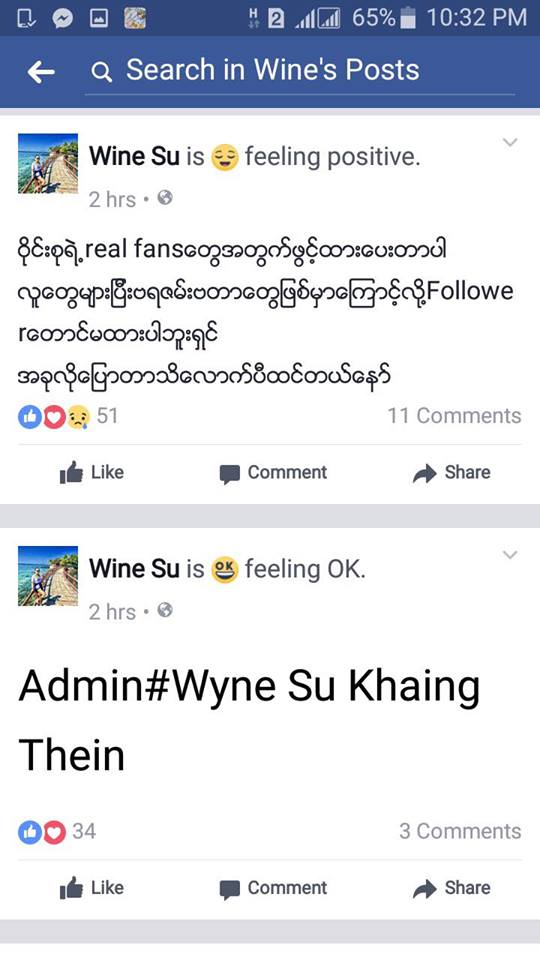540x960 pixels.
Task: Share the feeling positive post
Action: pos(452,473)
